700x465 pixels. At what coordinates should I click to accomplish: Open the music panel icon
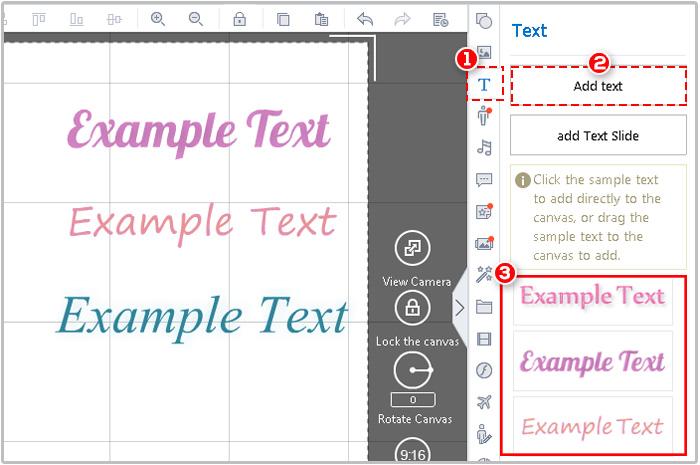484,147
